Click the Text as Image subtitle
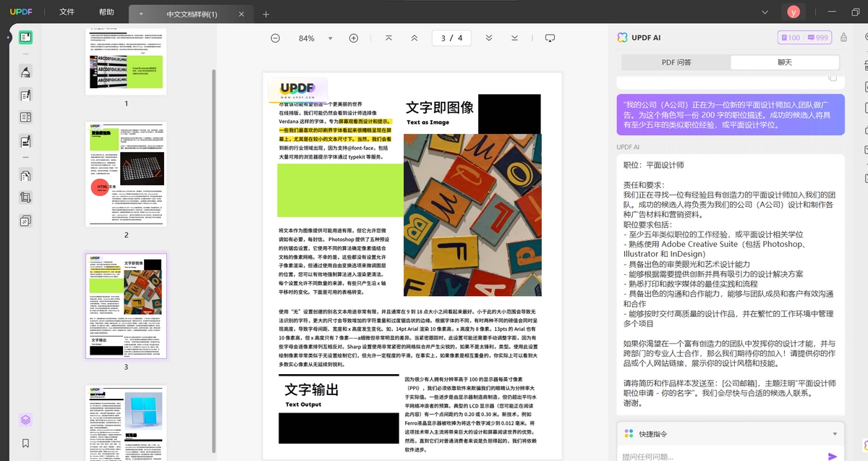The height and width of the screenshot is (461, 868). [427, 122]
